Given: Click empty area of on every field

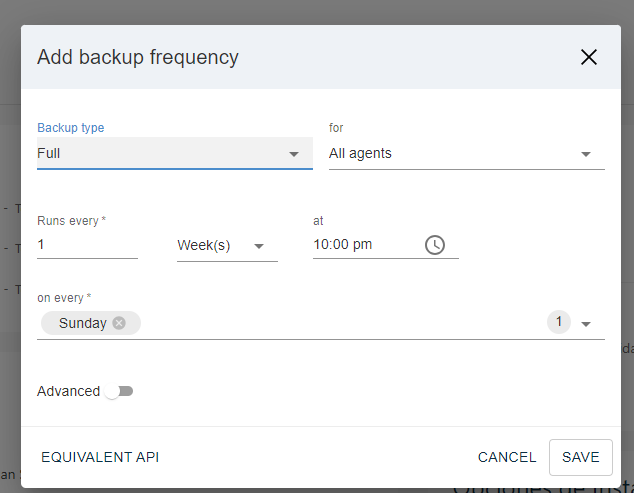Looking at the screenshot, I should [340, 323].
